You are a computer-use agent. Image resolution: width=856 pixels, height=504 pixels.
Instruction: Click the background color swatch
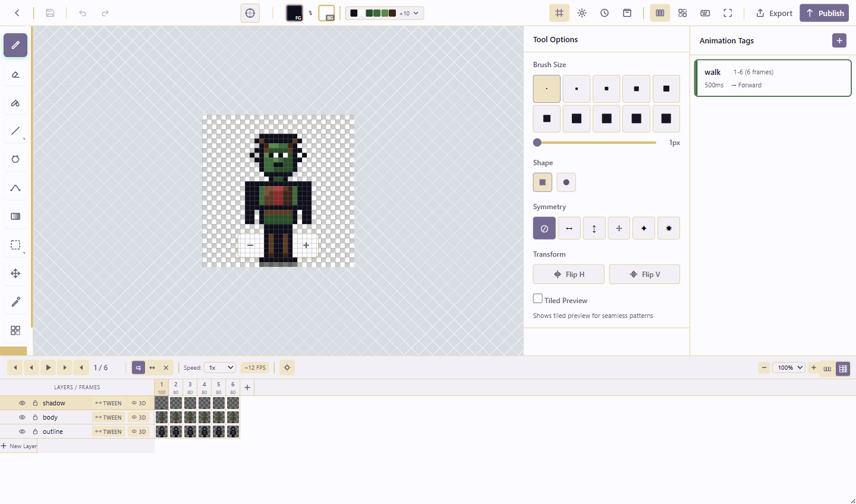click(326, 13)
